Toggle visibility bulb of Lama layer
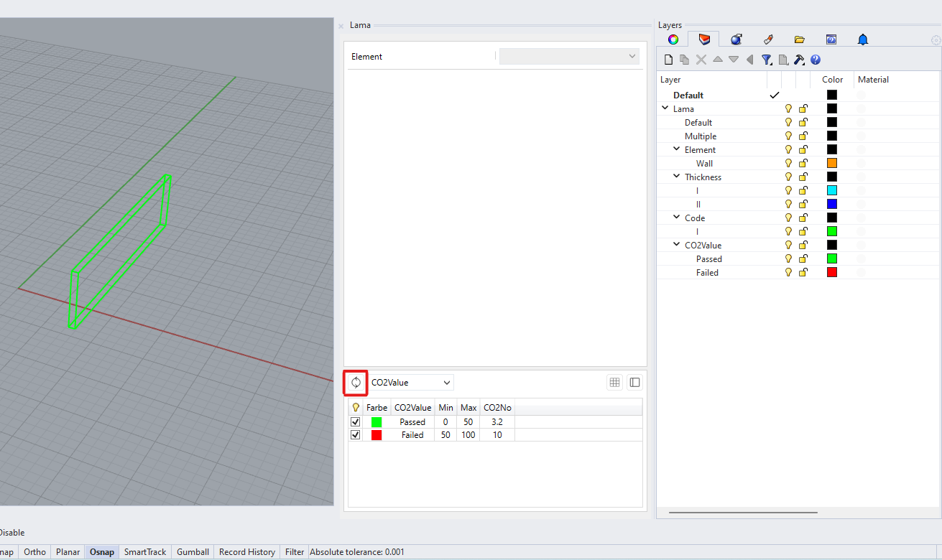Image resolution: width=942 pixels, height=560 pixels. 788,108
